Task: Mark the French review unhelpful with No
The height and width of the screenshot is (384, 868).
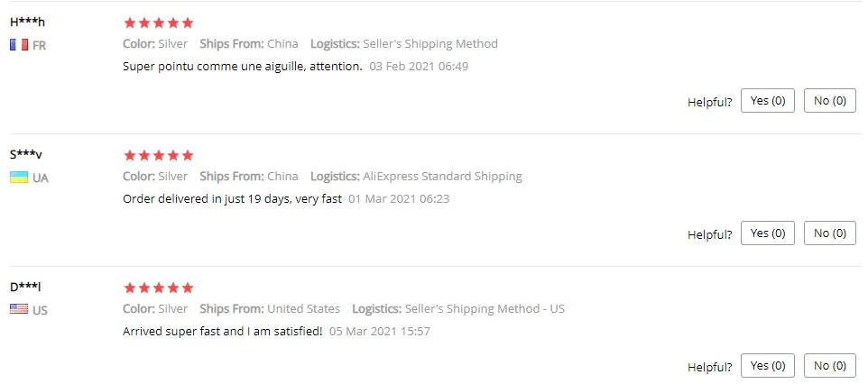Action: [830, 101]
